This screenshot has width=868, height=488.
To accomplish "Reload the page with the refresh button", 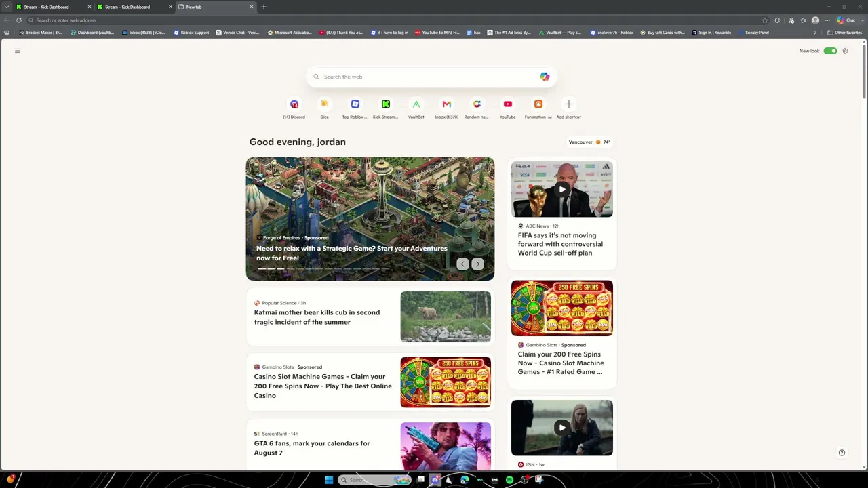I will pos(19,20).
